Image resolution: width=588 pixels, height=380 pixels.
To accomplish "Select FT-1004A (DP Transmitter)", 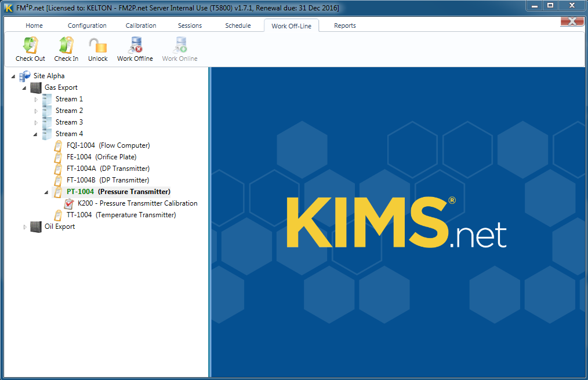I will (108, 169).
